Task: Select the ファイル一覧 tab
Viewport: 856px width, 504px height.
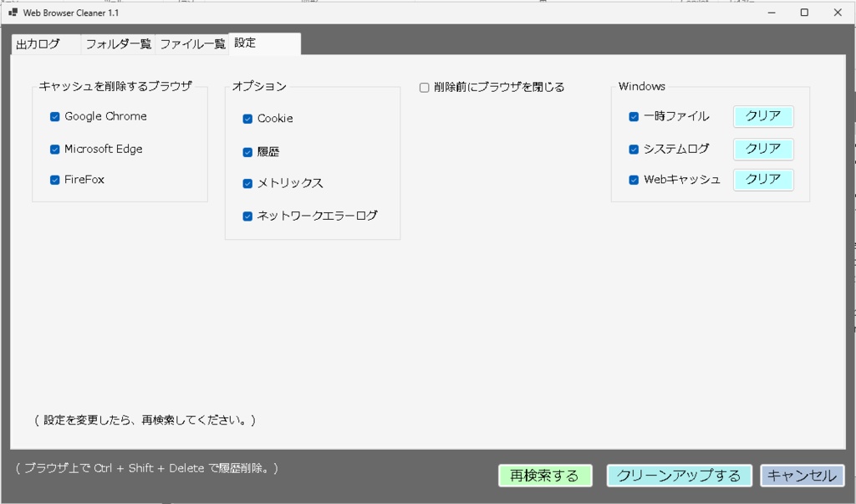Action: click(192, 43)
